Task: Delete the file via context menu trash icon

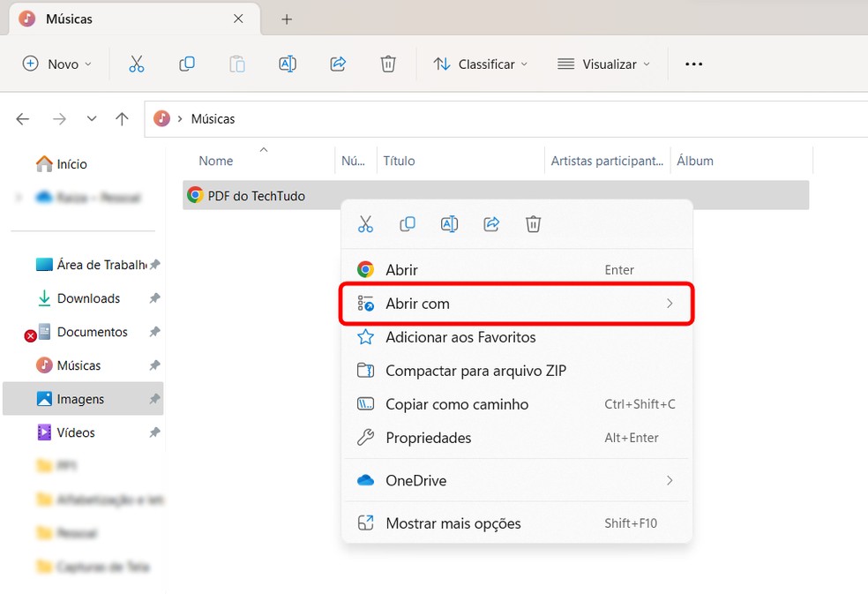Action: [533, 223]
